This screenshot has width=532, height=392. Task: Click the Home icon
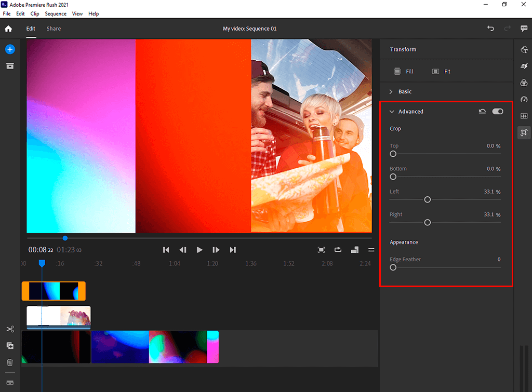[x=8, y=29]
